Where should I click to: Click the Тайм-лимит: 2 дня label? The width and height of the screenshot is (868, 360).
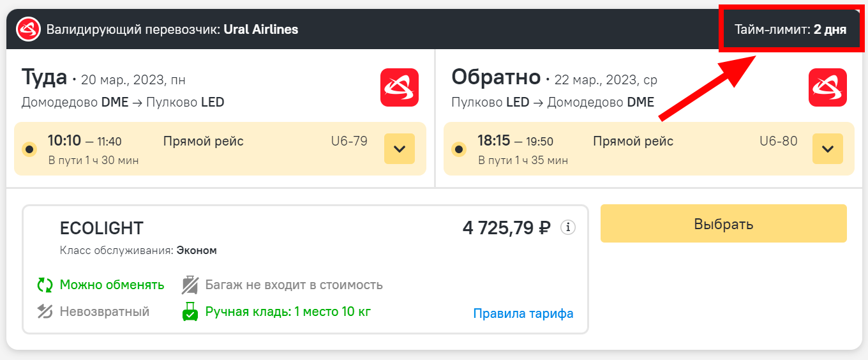click(790, 29)
